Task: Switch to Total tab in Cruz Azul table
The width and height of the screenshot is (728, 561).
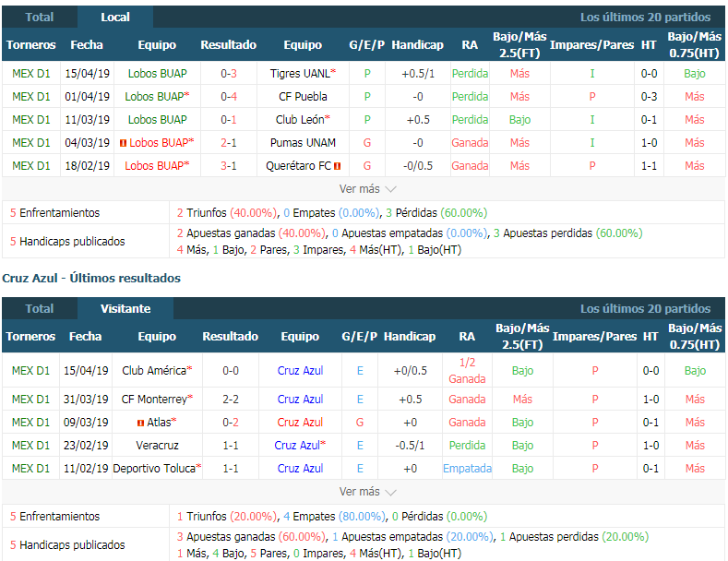Action: (40, 309)
